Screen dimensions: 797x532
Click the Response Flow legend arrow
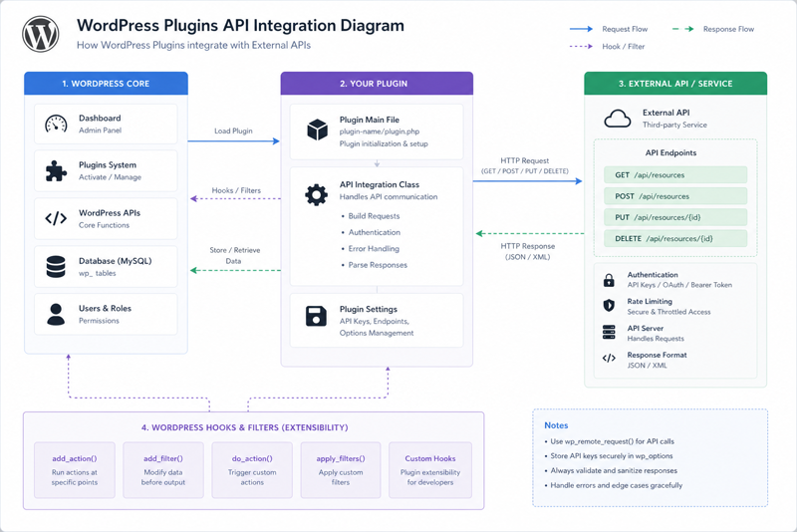(683, 29)
